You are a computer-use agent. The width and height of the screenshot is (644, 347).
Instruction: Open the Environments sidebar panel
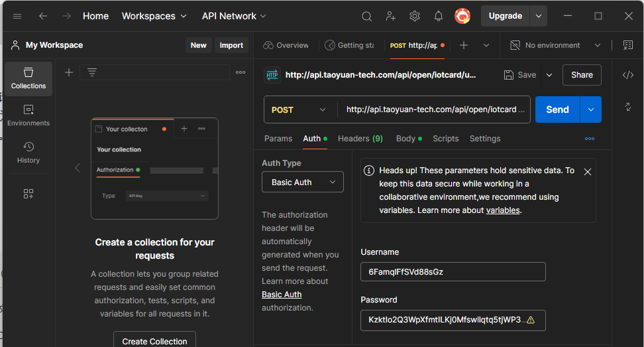coord(28,115)
